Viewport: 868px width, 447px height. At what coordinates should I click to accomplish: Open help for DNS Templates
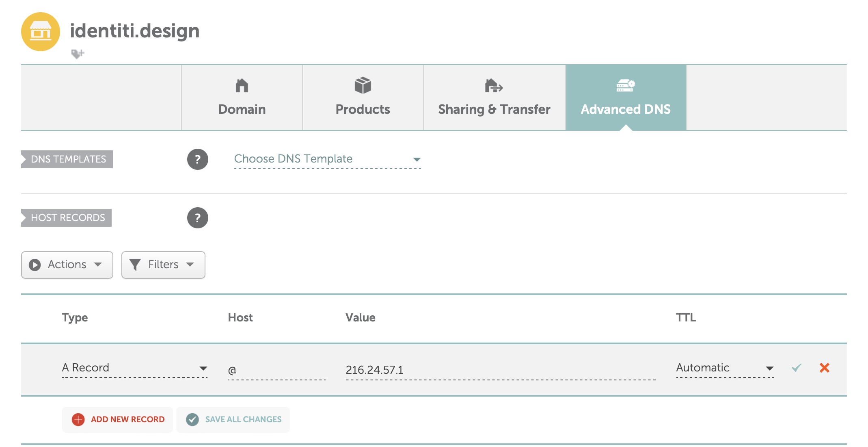click(x=197, y=159)
